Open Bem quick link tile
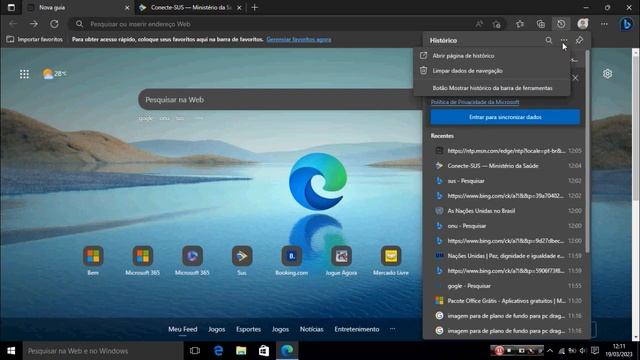The width and height of the screenshot is (640, 360). coord(93,261)
